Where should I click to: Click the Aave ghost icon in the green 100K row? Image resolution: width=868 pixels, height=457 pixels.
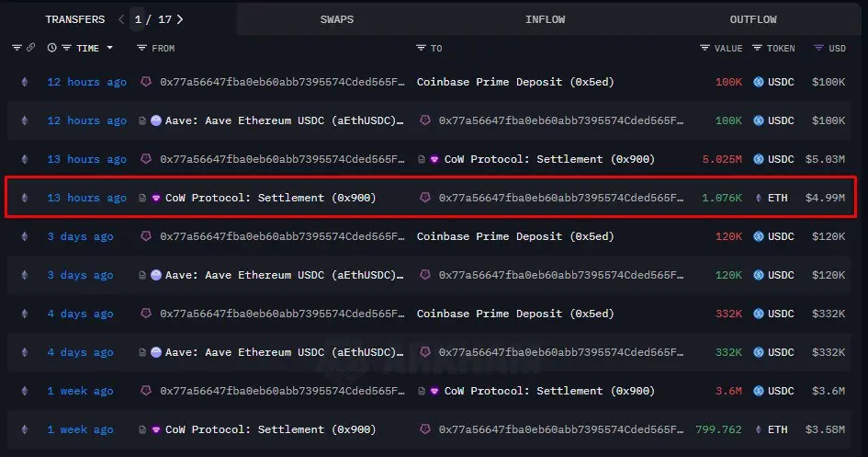coord(156,120)
